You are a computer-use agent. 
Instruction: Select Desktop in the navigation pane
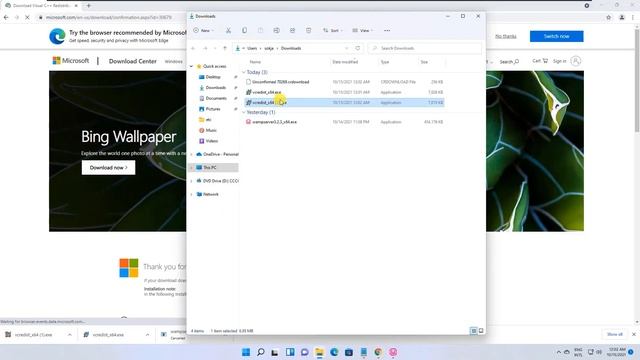[x=213, y=77]
